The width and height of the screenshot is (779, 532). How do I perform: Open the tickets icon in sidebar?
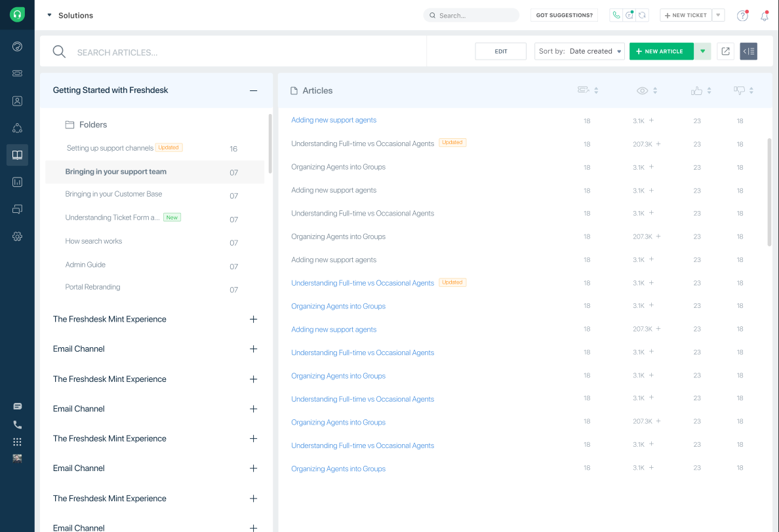(x=18, y=73)
